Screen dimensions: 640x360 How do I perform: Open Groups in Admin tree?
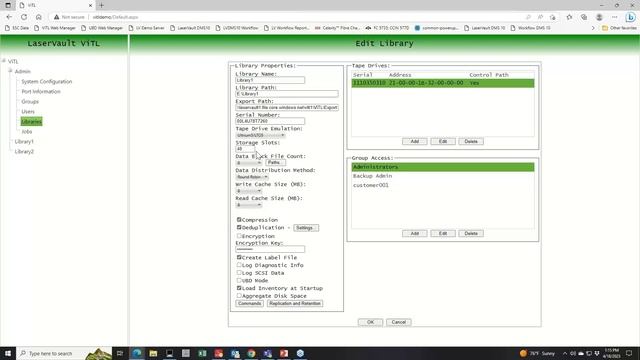(x=30, y=102)
